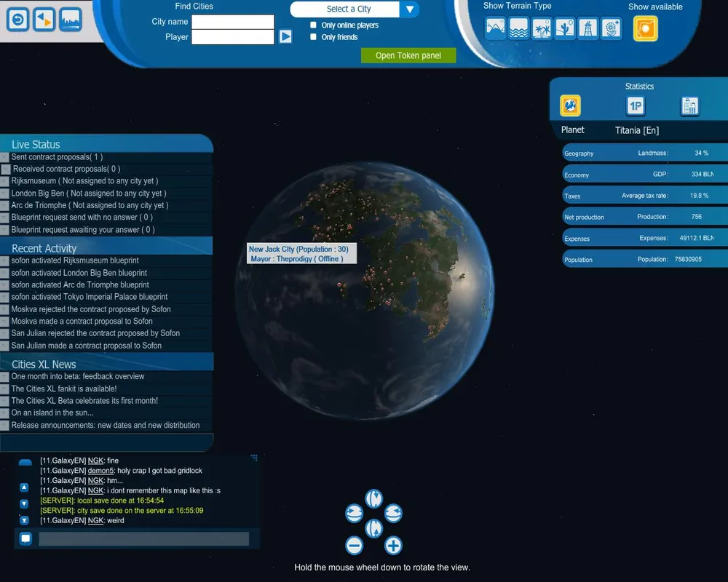Open the Select a City dropdown
Screen dimensions: 728x582
click(x=409, y=9)
